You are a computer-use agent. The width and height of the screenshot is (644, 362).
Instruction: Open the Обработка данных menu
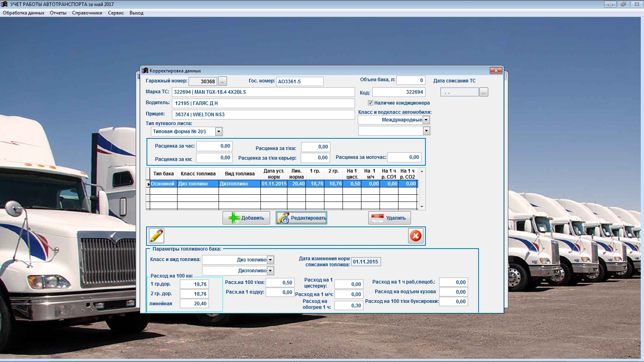(x=23, y=13)
